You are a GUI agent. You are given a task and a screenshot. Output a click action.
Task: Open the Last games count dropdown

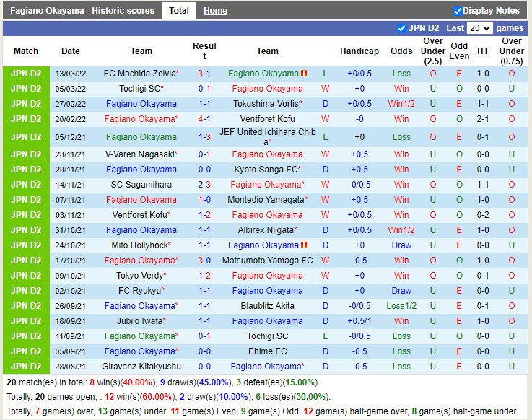[479, 28]
